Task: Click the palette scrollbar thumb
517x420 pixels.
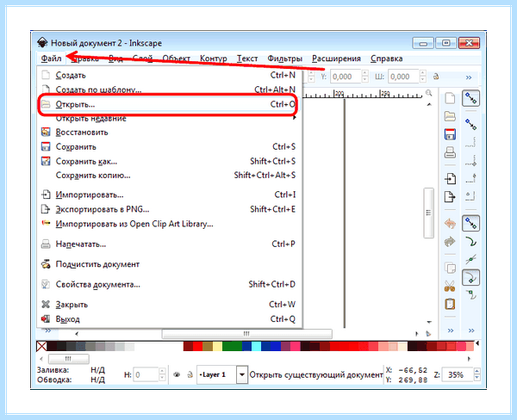Action: 68,358
